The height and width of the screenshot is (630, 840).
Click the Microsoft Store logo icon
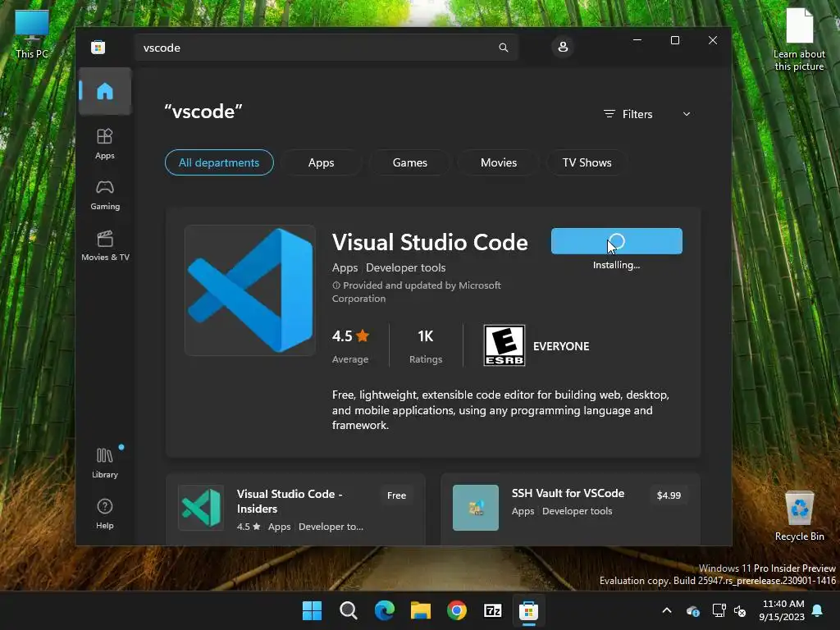[98, 47]
